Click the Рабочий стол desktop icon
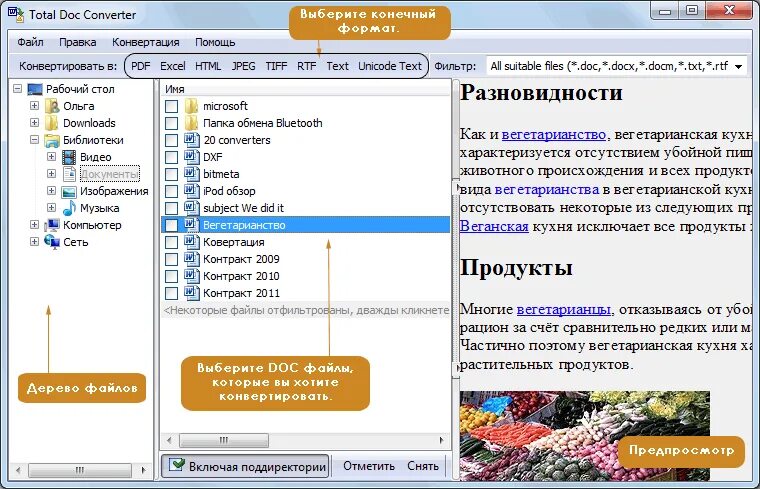 tap(35, 89)
